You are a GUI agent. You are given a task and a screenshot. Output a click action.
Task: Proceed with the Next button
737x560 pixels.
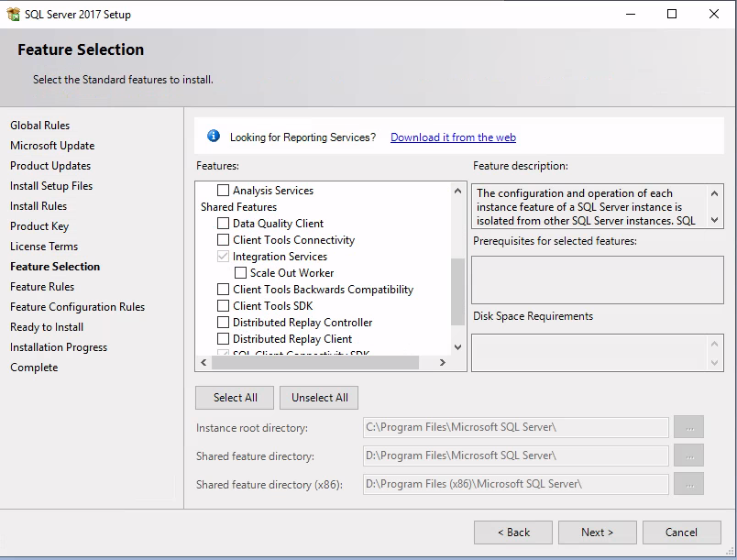tap(598, 533)
